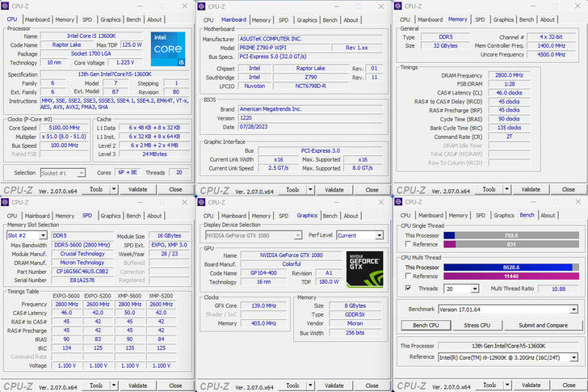
Task: Uncheck the Threads checkbox
Action: click(x=406, y=288)
